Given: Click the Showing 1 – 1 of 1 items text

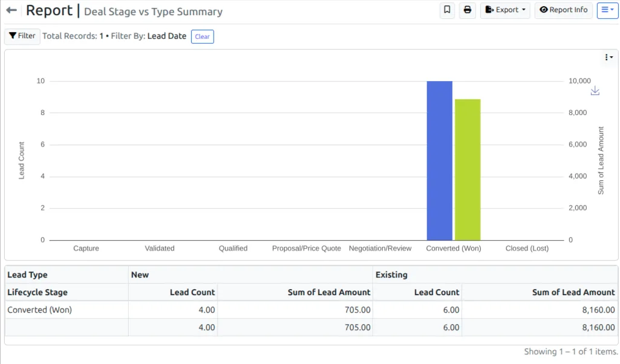Looking at the screenshot, I should (x=570, y=351).
